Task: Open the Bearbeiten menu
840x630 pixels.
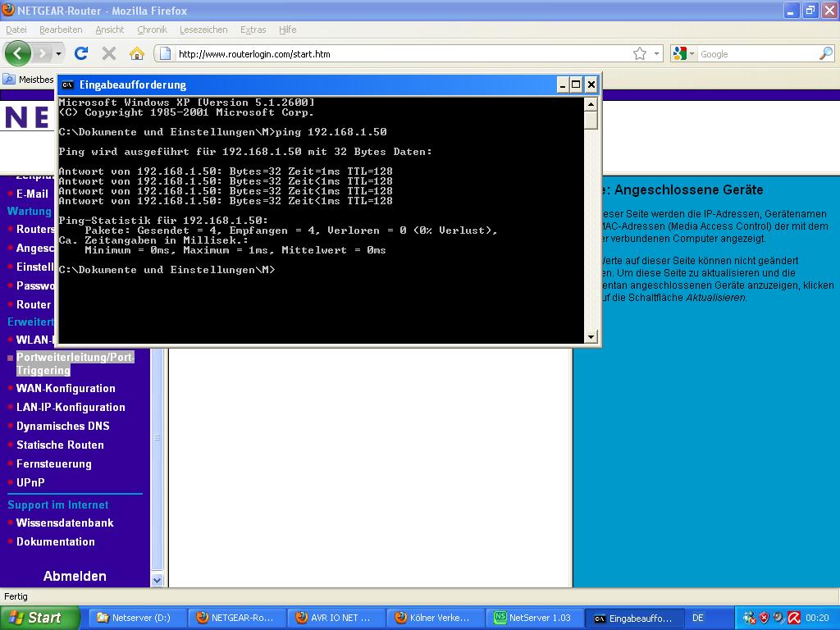Action: (61, 30)
